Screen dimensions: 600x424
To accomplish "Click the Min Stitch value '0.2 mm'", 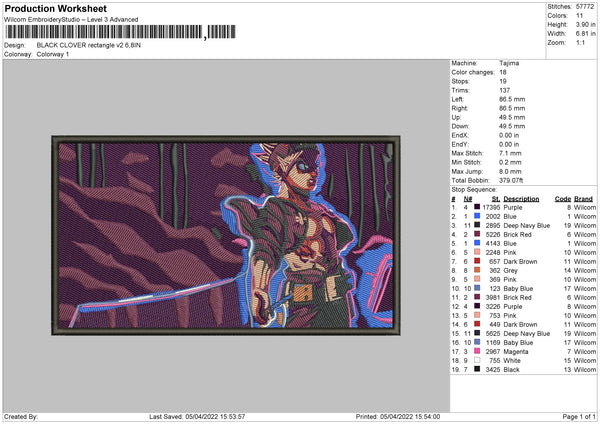I will (510, 162).
